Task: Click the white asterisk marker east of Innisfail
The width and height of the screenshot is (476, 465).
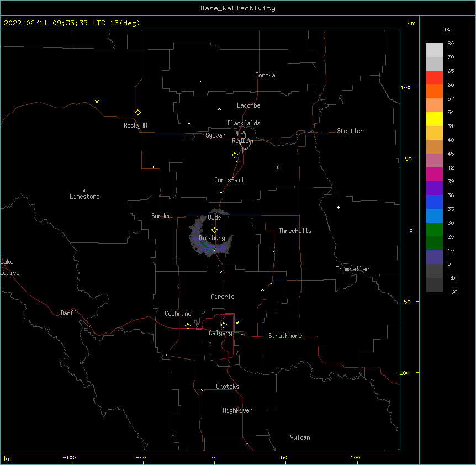Action: 277,167
